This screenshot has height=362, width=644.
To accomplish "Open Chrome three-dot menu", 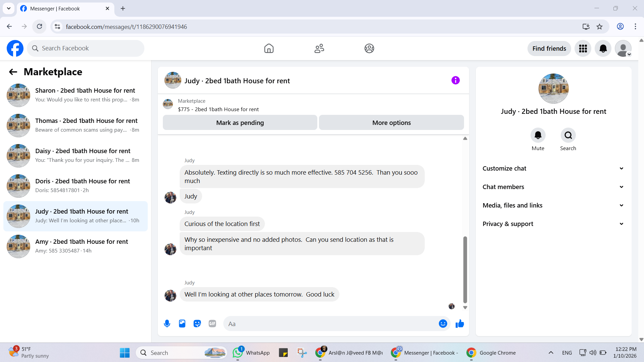I will click(635, 27).
